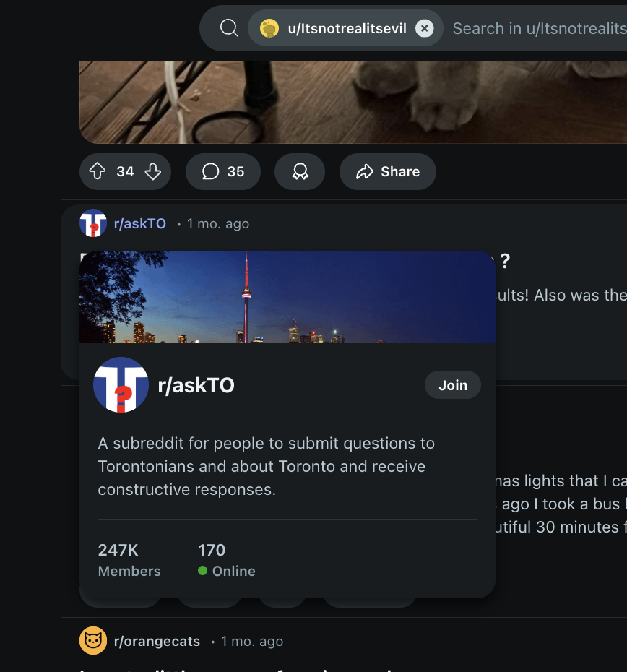Click the large r/askTO logo in hover card
Image resolution: width=627 pixels, height=672 pixels.
coord(121,384)
